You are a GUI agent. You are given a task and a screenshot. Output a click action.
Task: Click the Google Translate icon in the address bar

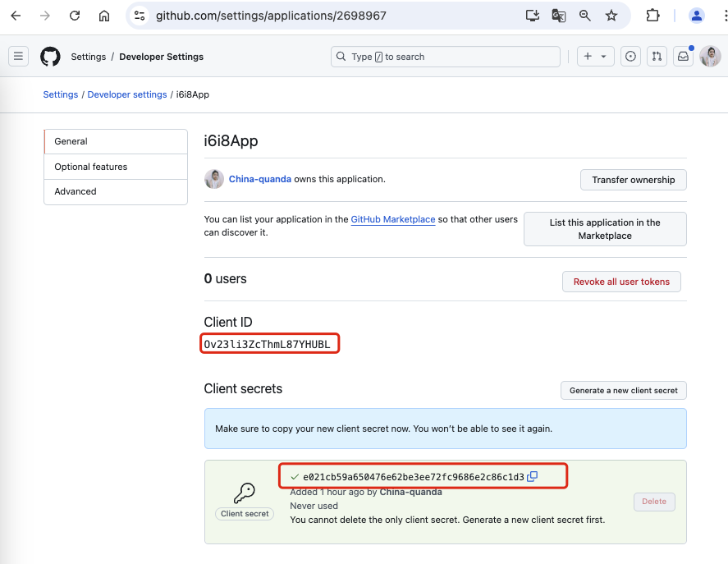(x=558, y=16)
